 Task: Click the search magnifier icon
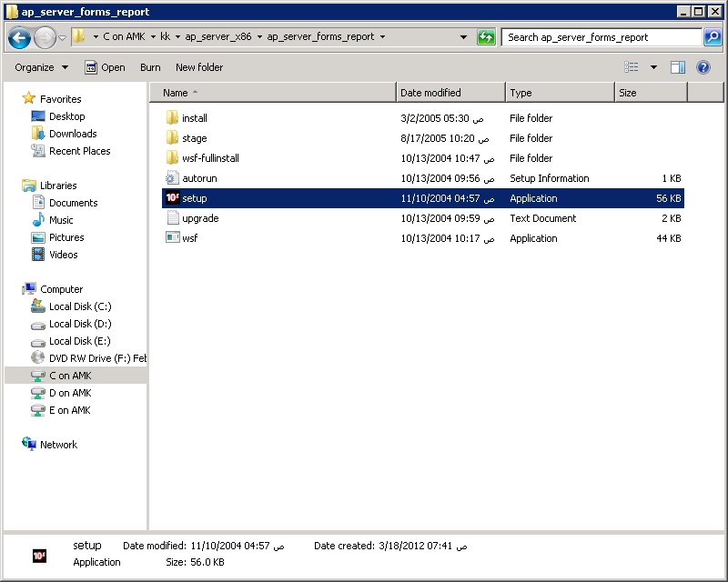click(x=713, y=37)
